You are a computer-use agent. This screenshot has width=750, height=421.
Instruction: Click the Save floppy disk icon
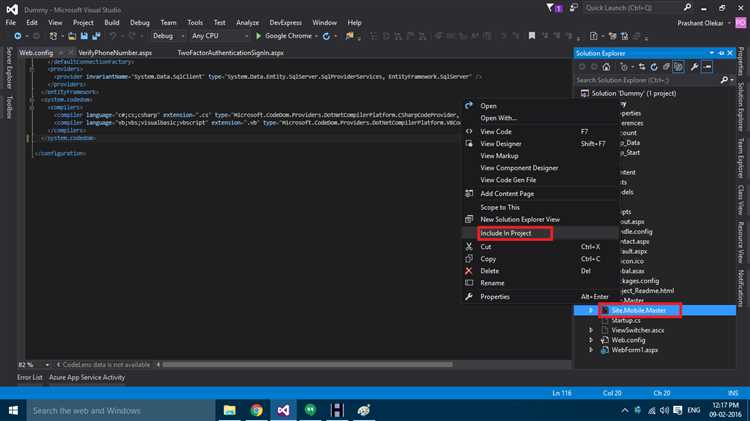click(x=84, y=36)
